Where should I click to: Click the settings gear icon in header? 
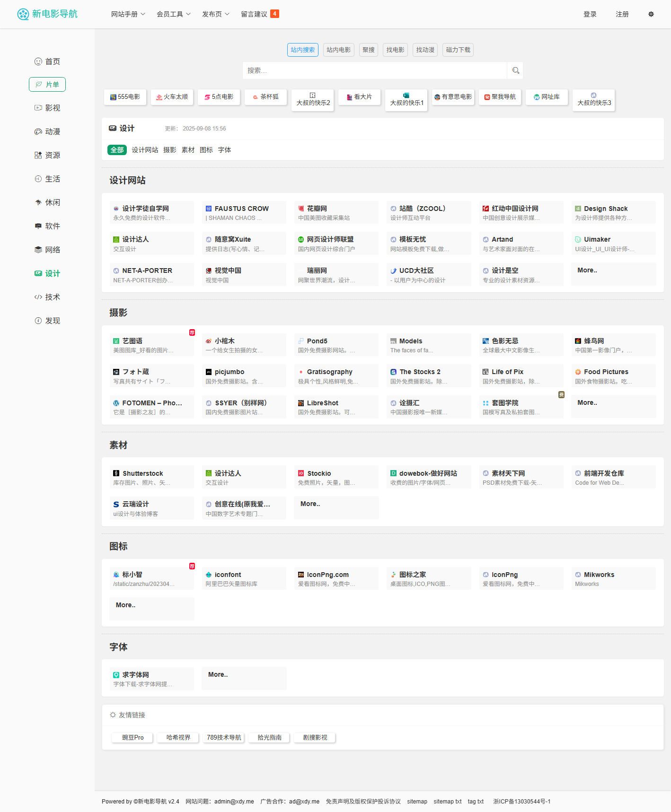651,14
